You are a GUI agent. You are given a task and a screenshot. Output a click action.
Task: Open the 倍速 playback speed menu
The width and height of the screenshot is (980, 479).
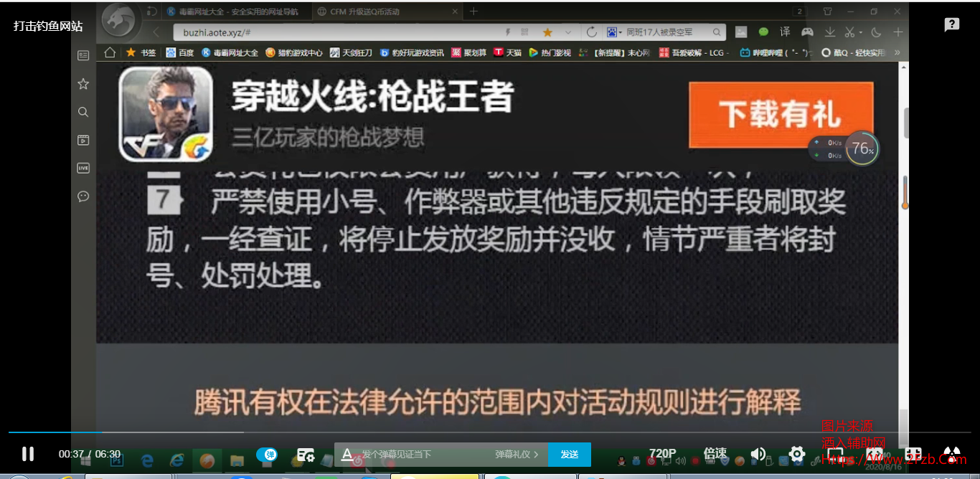click(x=715, y=454)
